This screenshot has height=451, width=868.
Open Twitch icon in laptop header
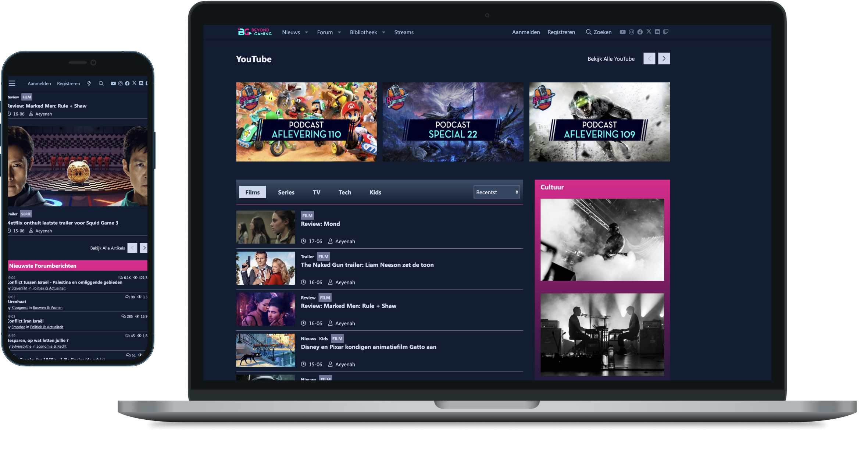tap(666, 32)
